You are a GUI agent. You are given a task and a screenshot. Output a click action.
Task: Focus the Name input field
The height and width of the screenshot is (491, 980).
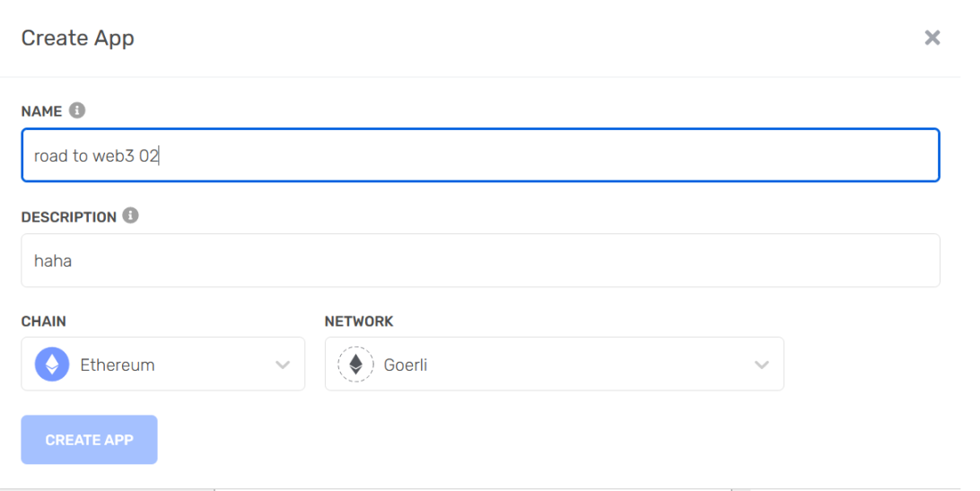pos(538,155)
